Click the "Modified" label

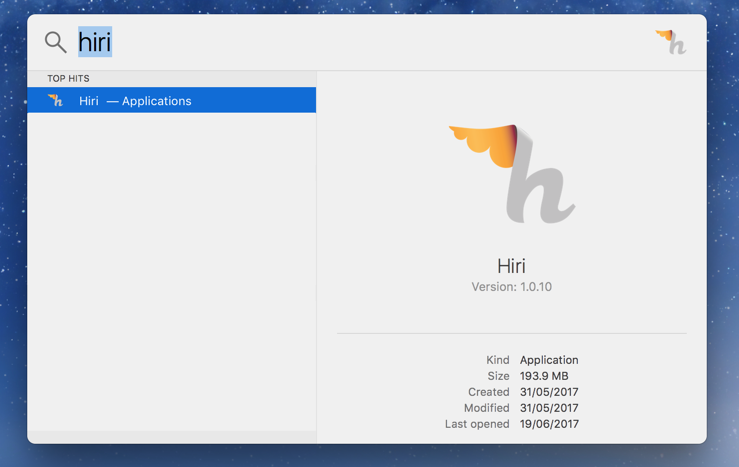pos(487,408)
